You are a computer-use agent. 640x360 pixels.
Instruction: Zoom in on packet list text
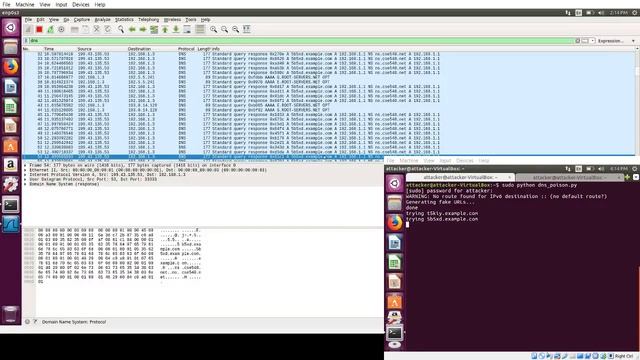tap(213, 29)
